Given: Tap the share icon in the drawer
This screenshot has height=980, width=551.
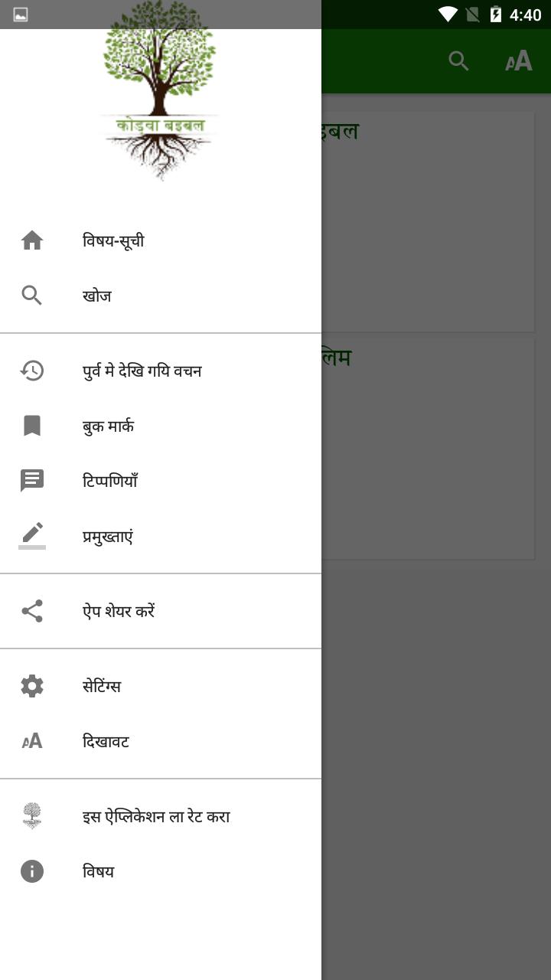Looking at the screenshot, I should pyautogui.click(x=32, y=611).
